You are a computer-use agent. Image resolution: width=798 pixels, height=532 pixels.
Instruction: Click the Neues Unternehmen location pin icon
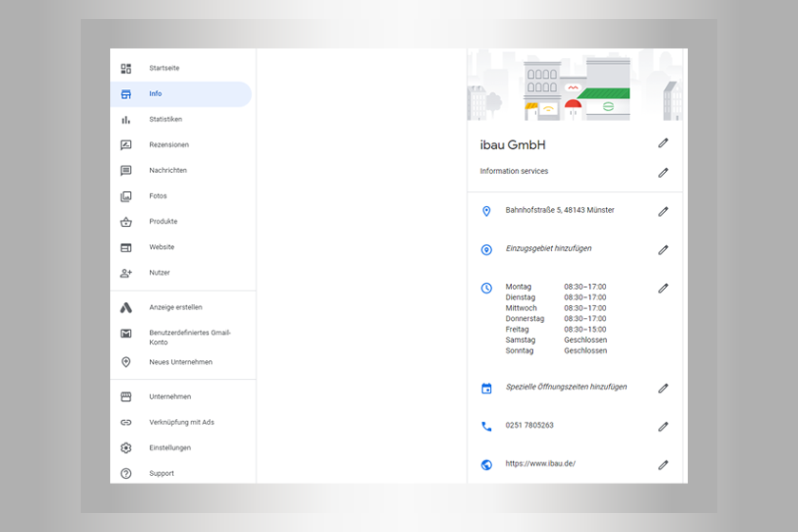pyautogui.click(x=125, y=362)
